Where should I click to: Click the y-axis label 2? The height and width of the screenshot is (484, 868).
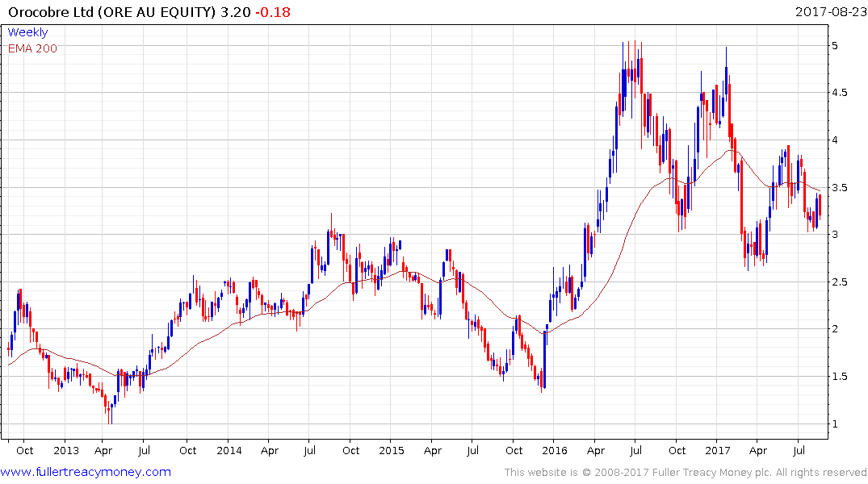[836, 329]
